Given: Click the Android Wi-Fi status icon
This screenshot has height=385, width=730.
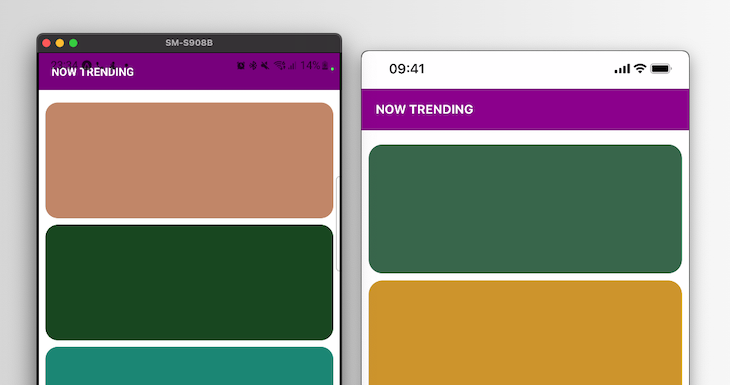Looking at the screenshot, I should 279,66.
